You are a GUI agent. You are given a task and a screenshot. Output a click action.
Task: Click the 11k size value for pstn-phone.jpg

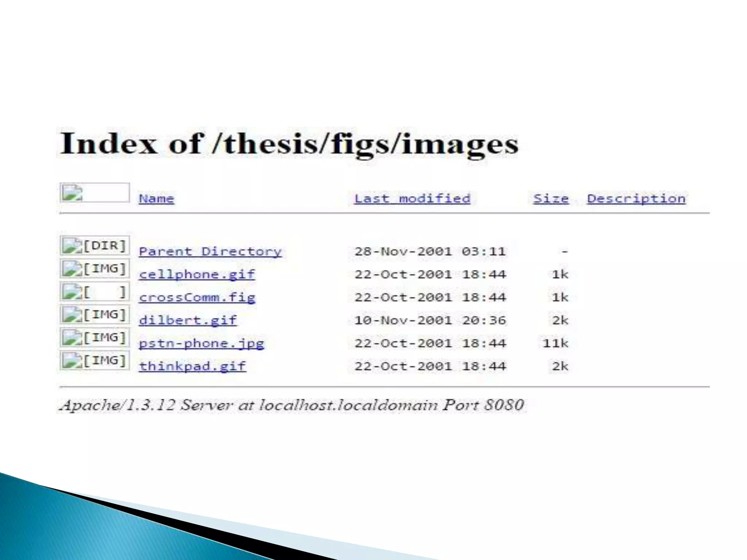pyautogui.click(x=555, y=343)
